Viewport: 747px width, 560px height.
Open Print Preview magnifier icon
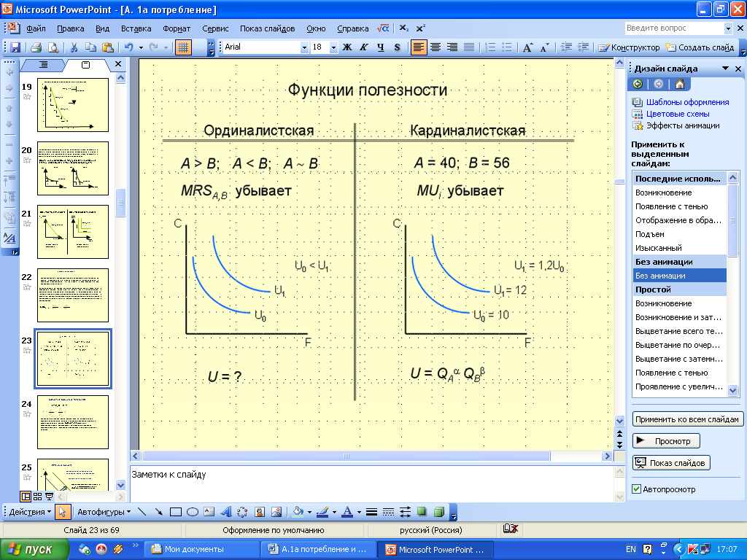click(x=53, y=47)
